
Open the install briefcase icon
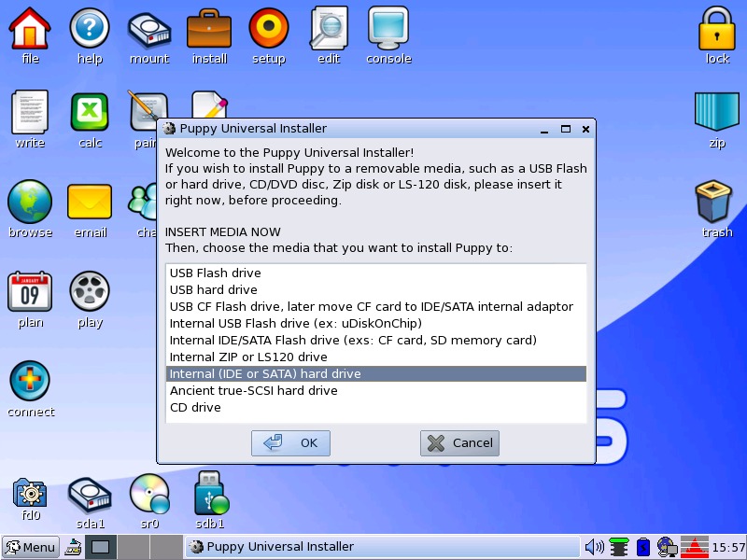[x=209, y=30]
